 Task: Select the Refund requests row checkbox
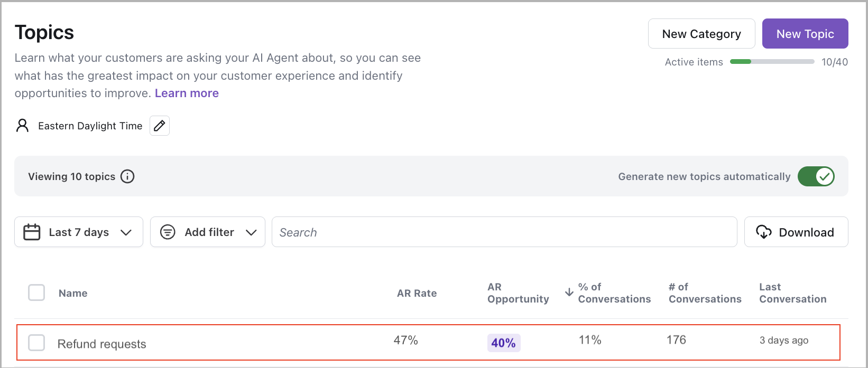click(x=36, y=343)
